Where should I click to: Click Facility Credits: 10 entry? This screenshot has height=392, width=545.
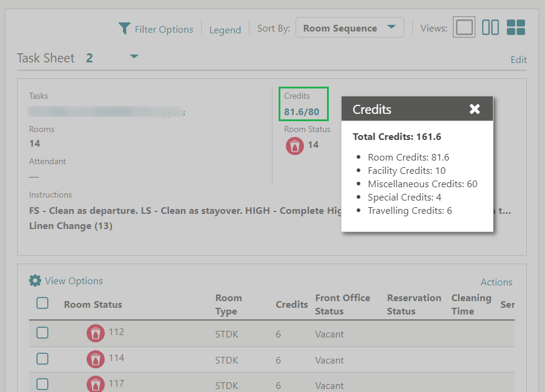(x=407, y=170)
